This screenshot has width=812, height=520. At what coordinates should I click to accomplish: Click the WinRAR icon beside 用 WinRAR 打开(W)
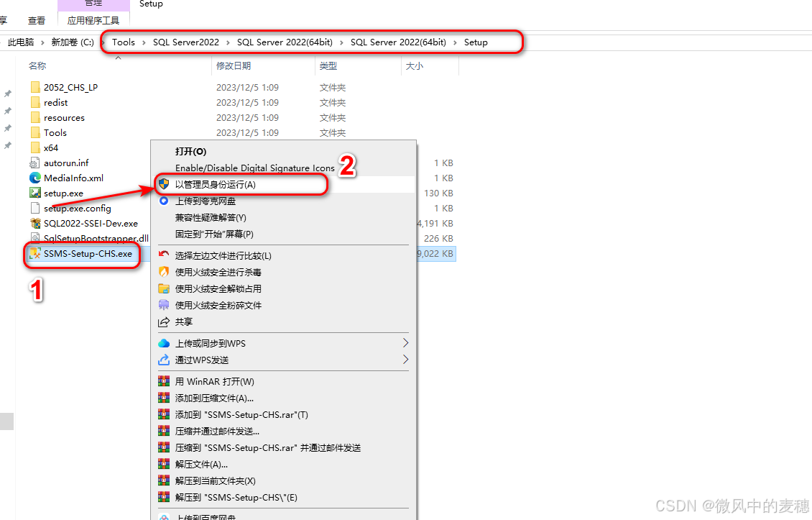[x=164, y=381]
